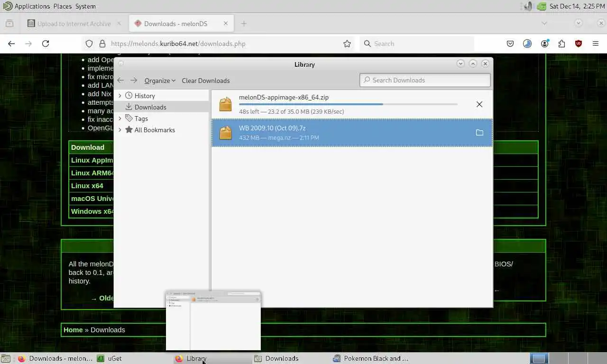
Task: Click the dark mode extension toolbar icon
Action: 527,44
